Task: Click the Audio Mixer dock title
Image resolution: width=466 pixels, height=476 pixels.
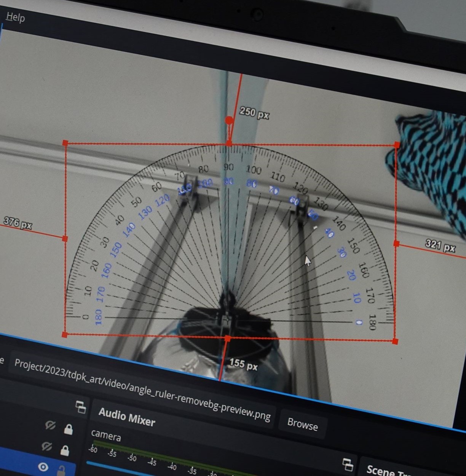Action: (x=127, y=417)
